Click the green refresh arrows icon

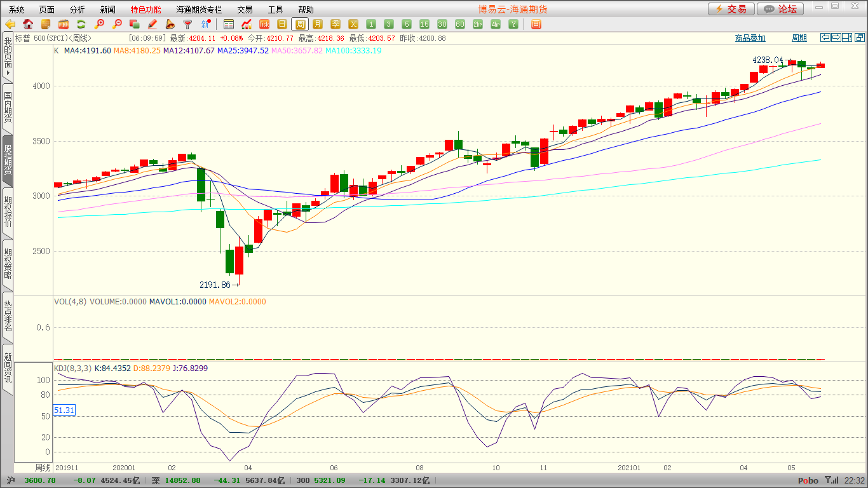click(x=81, y=24)
